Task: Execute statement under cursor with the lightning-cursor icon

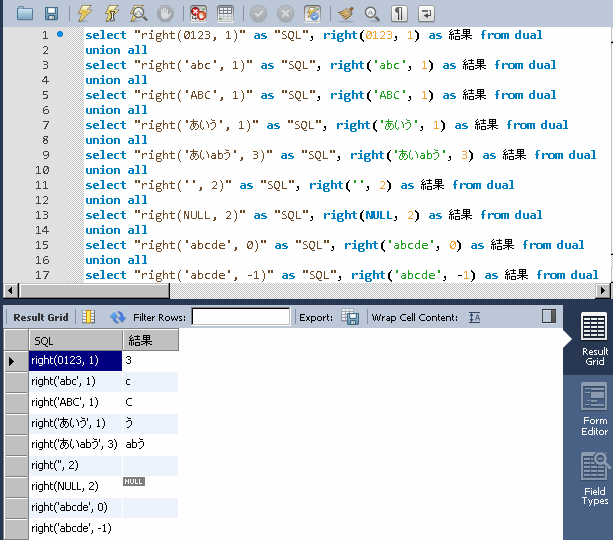Action: (112, 14)
